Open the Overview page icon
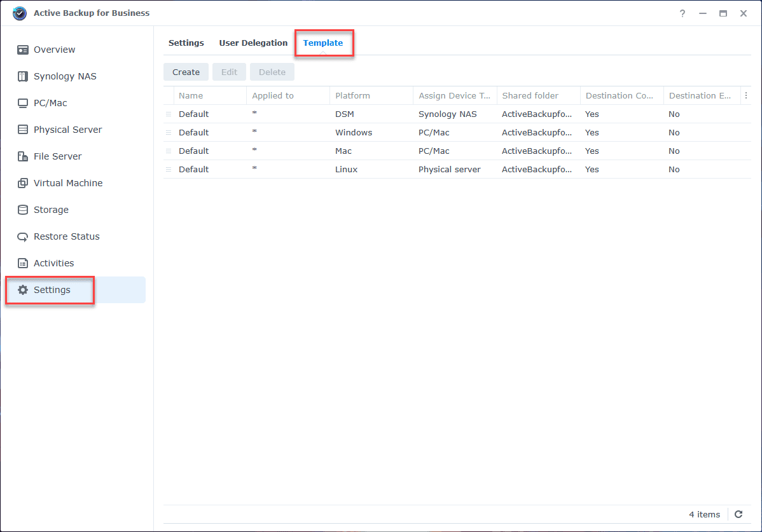The image size is (762, 532). pos(23,50)
